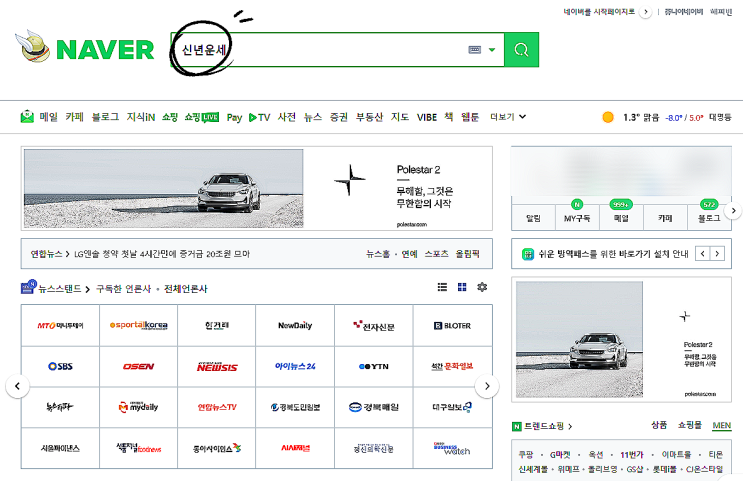
Task: Open 부동산 in navigation bar
Action: tap(369, 117)
